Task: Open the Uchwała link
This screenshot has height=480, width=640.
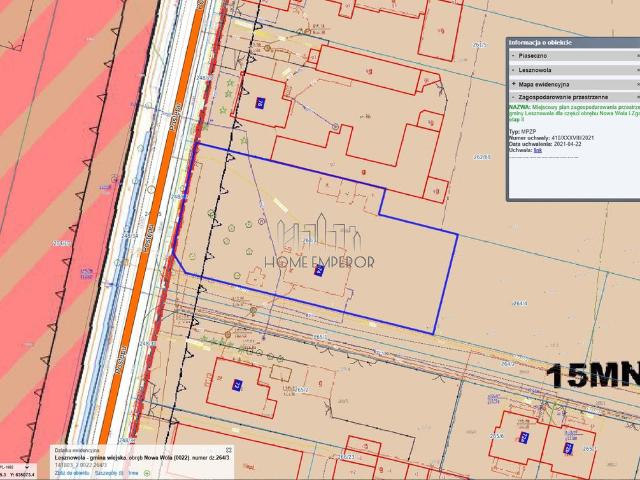Action: 538,150
